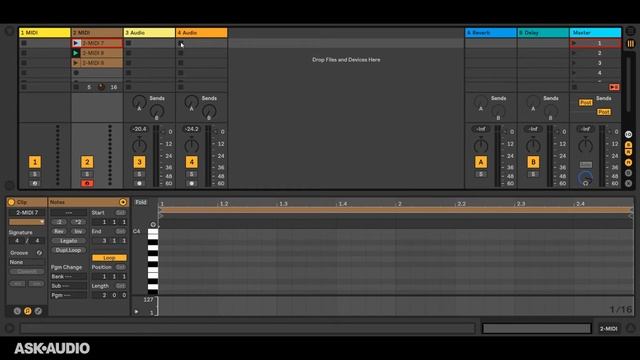
Task: Click the play triangle beside velocity lane
Action: tap(136, 312)
